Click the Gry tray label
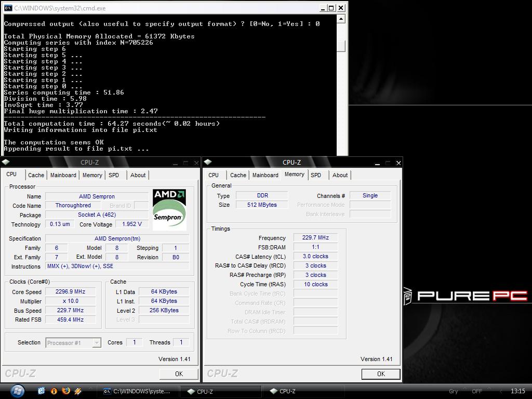Image resolution: width=532 pixels, height=399 pixels. 453,391
